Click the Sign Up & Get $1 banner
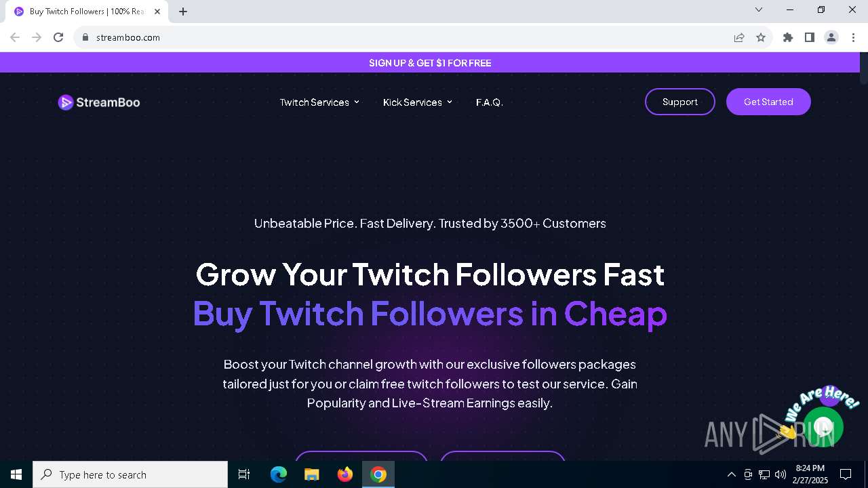The image size is (868, 488). [x=430, y=62]
